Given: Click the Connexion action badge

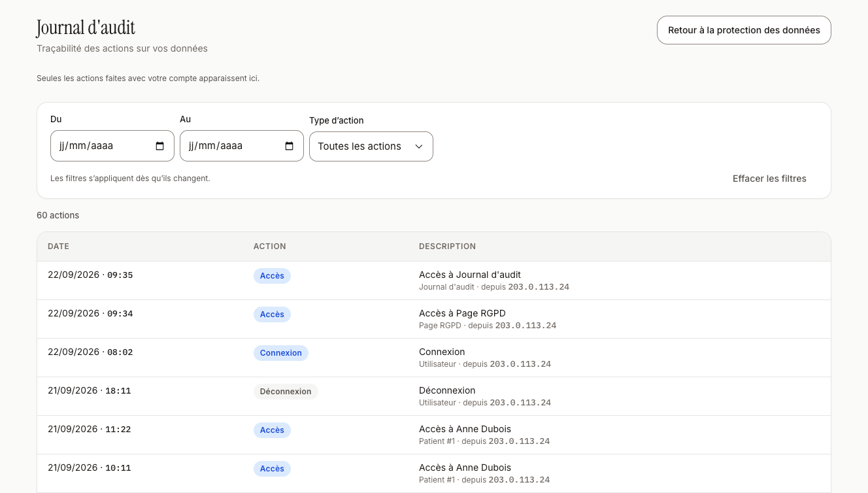Looking at the screenshot, I should 281,353.
